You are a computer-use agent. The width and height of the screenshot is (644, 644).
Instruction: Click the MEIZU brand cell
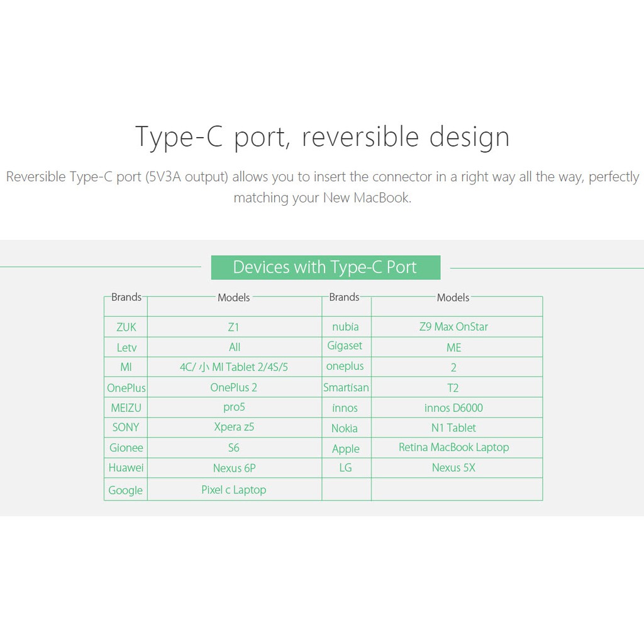point(126,408)
